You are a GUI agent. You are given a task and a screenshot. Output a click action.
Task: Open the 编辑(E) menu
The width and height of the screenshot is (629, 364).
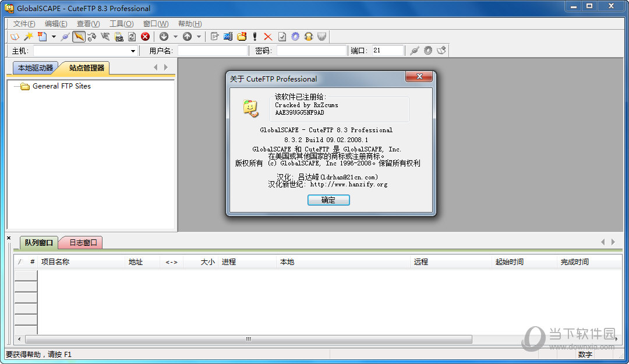click(x=56, y=24)
